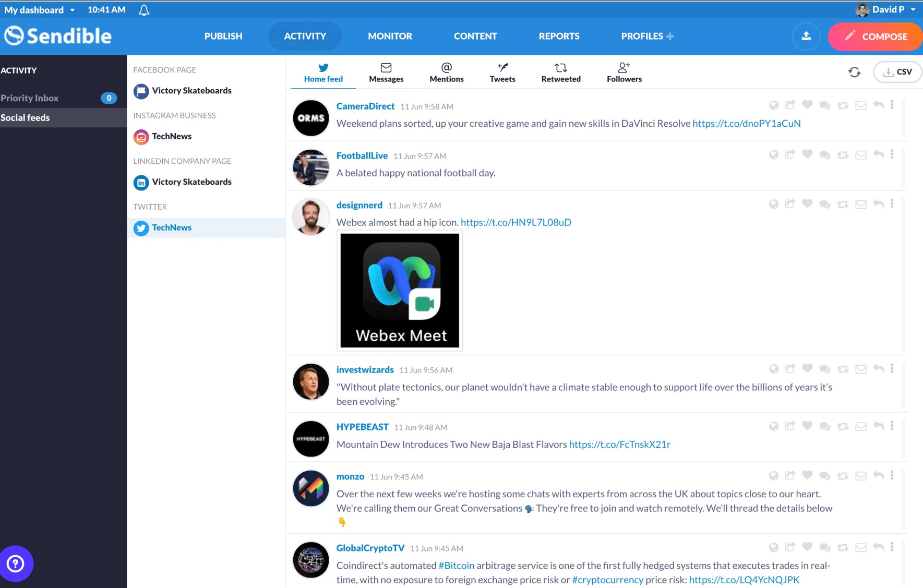Click the COMPOSE button
This screenshot has width=923, height=588.
click(876, 37)
